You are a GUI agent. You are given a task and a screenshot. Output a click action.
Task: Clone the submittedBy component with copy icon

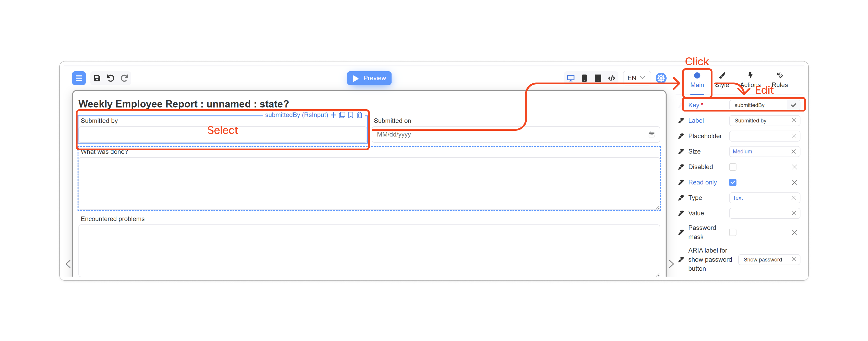click(x=342, y=115)
